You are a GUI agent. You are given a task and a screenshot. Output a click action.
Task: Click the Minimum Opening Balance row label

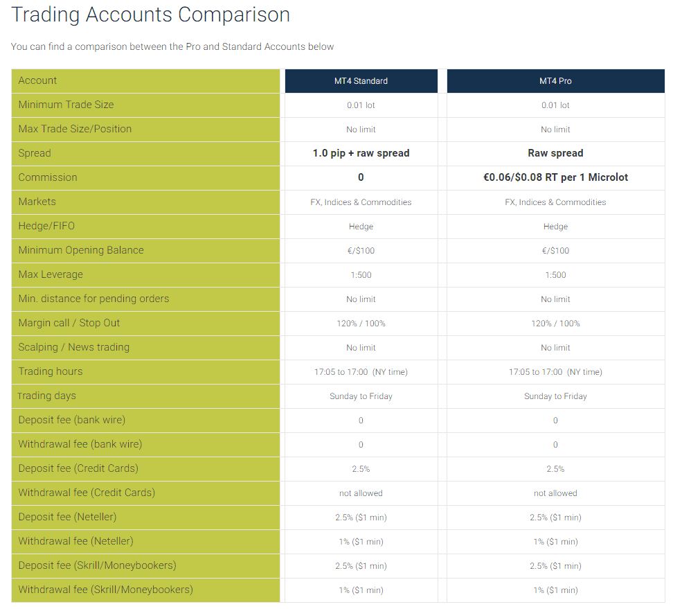coord(81,250)
